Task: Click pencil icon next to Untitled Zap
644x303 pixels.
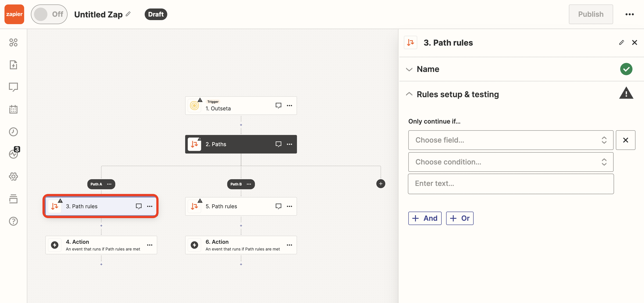Action: pyautogui.click(x=128, y=14)
